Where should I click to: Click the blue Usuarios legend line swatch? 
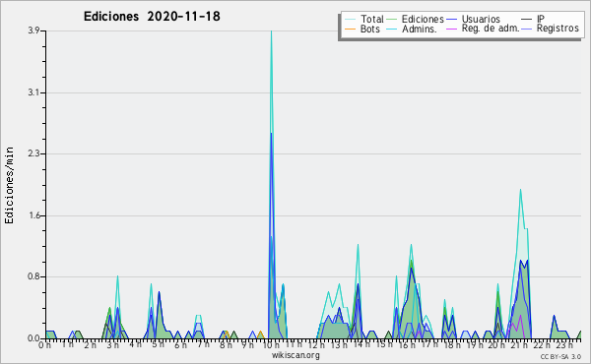(x=451, y=20)
